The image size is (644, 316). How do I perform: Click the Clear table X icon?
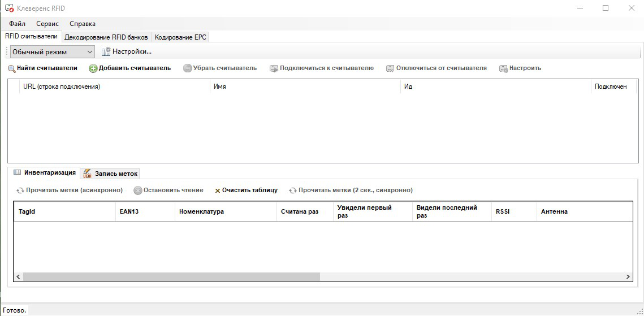[218, 191]
